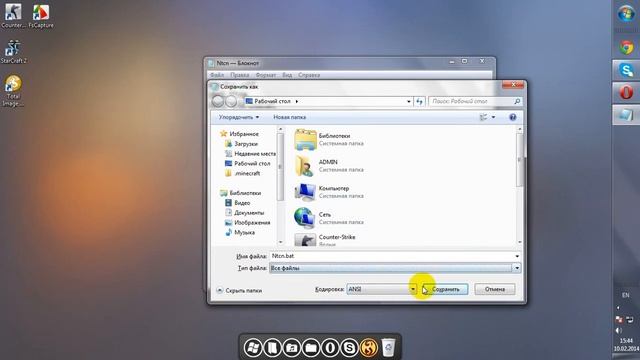Open the help icon in Save dialog
The image size is (640, 360).
coord(513,117)
